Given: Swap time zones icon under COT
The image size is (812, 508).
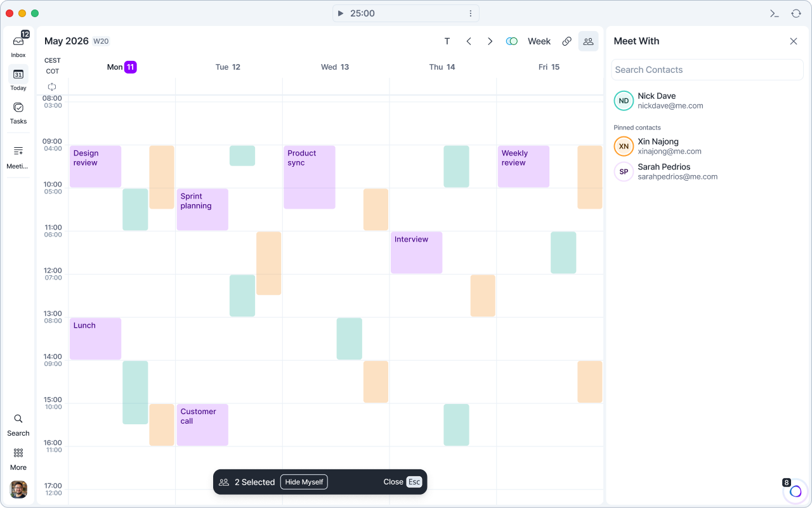Looking at the screenshot, I should [52, 87].
